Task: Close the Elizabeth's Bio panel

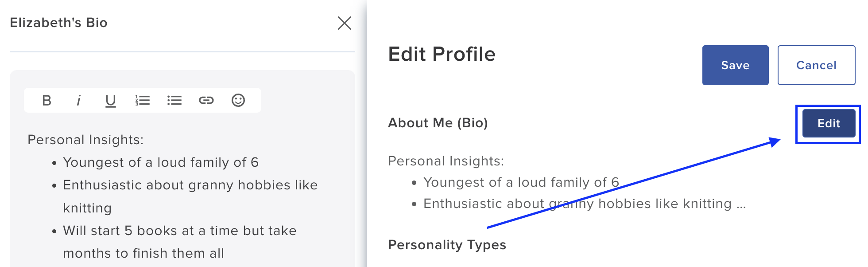Action: [x=345, y=23]
